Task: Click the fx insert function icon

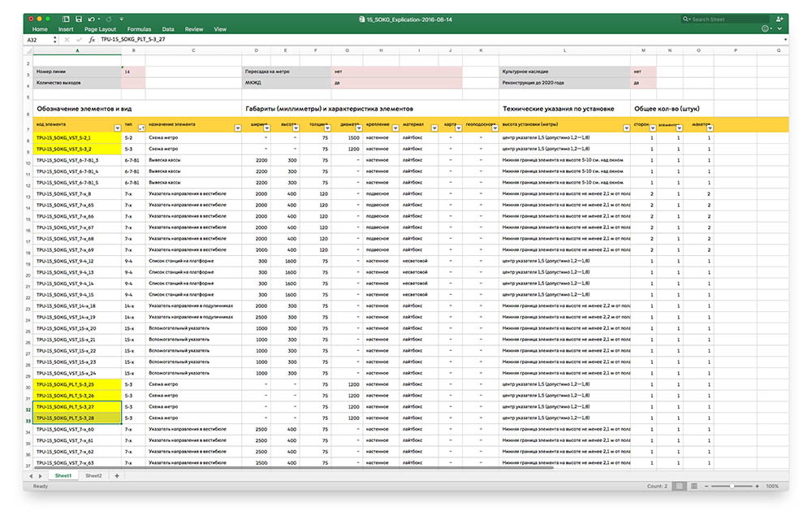Action: coord(93,39)
